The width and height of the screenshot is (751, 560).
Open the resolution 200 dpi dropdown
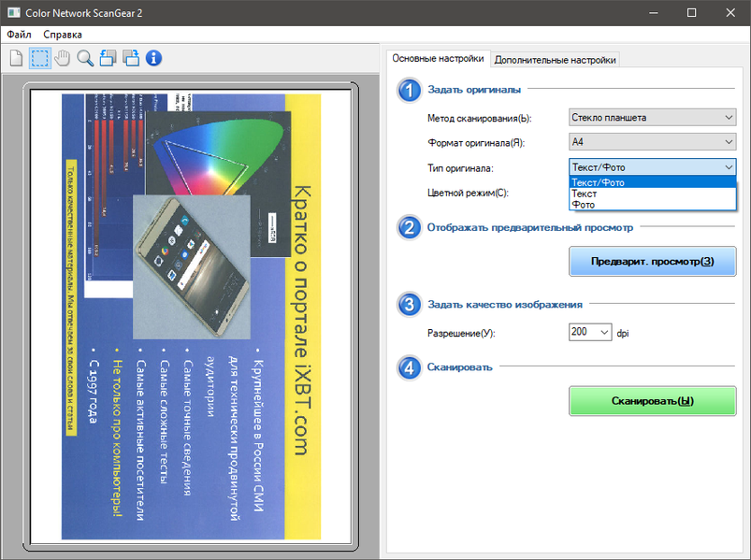(x=590, y=332)
